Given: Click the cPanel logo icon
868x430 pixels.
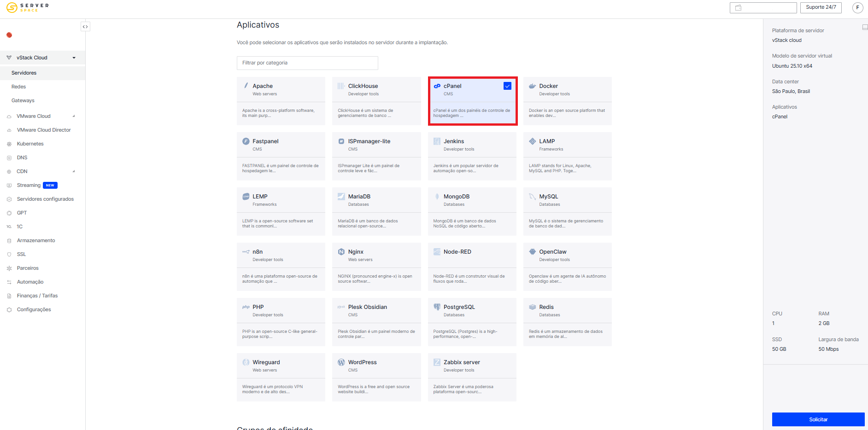Looking at the screenshot, I should (x=437, y=86).
